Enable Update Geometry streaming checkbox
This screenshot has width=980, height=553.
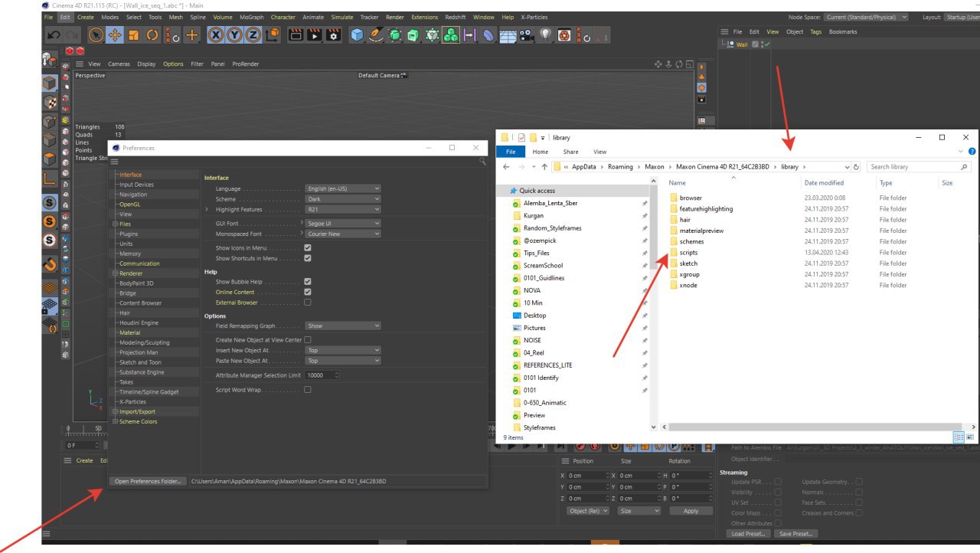click(858, 482)
